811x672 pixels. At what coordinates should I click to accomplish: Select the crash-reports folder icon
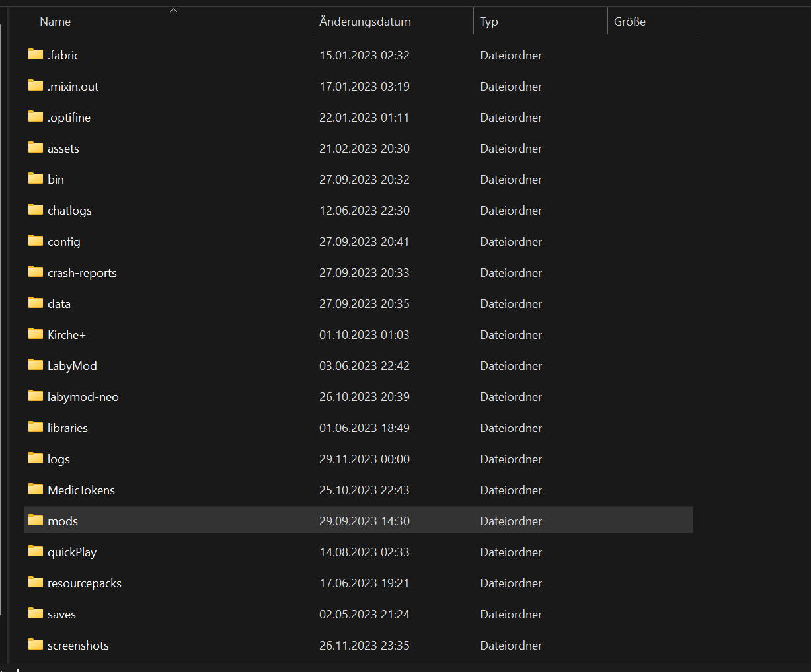coord(36,272)
